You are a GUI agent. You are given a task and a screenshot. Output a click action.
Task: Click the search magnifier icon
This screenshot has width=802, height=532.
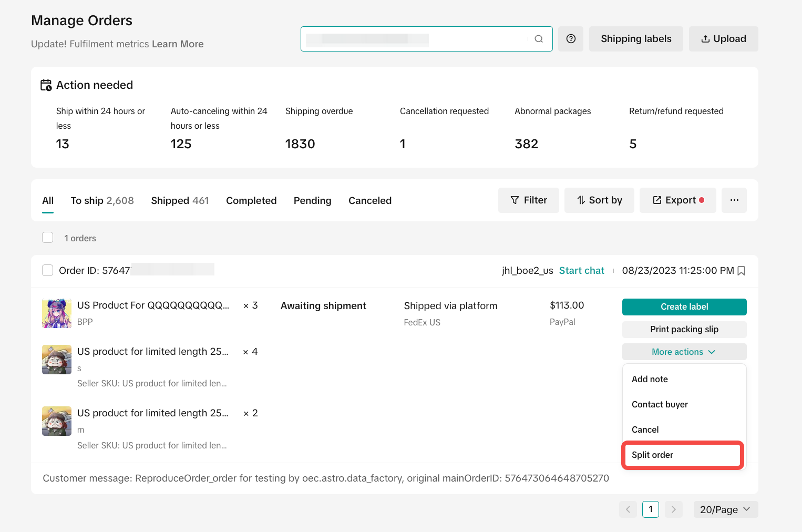coord(539,39)
